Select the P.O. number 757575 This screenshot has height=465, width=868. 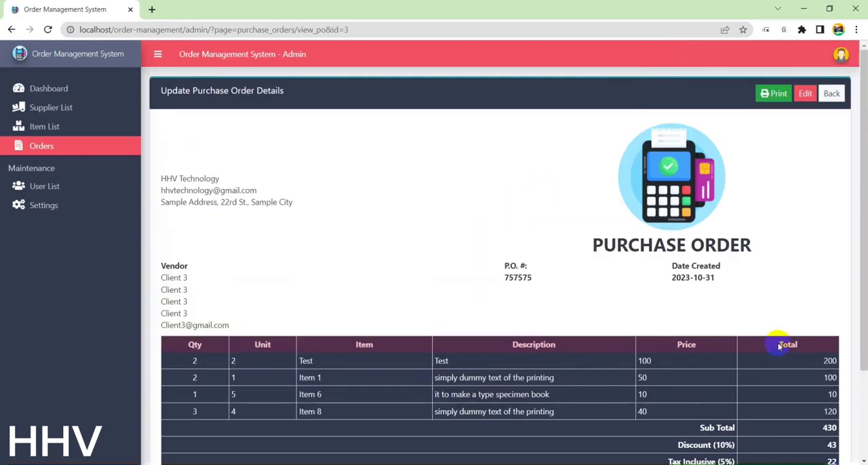pos(518,277)
